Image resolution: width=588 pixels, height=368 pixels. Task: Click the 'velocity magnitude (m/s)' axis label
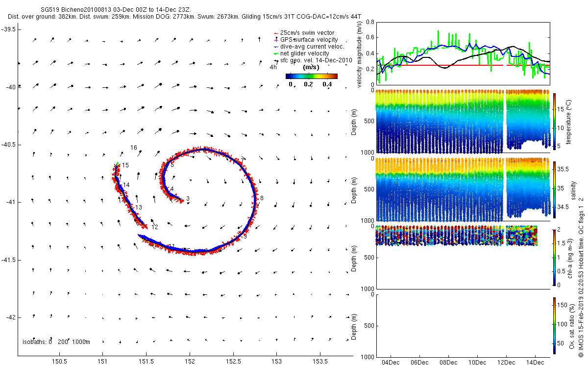pos(360,55)
